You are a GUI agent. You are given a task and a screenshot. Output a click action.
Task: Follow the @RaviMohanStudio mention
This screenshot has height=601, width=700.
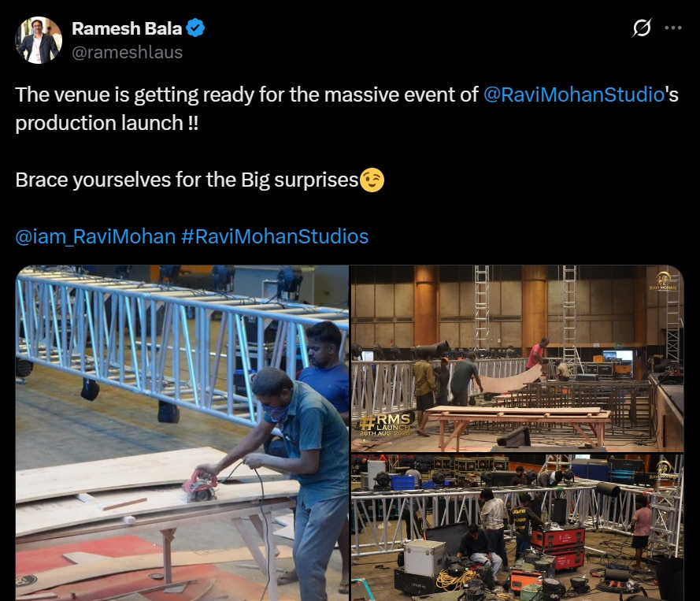574,95
